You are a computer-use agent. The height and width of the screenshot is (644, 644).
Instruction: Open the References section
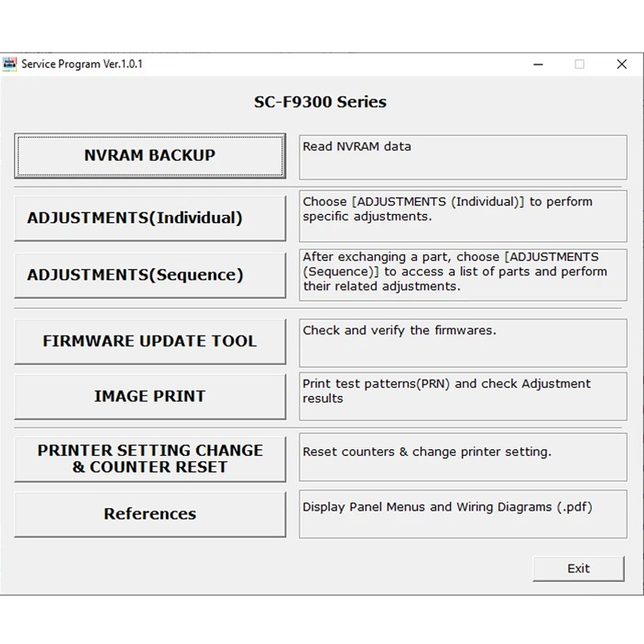click(150, 514)
